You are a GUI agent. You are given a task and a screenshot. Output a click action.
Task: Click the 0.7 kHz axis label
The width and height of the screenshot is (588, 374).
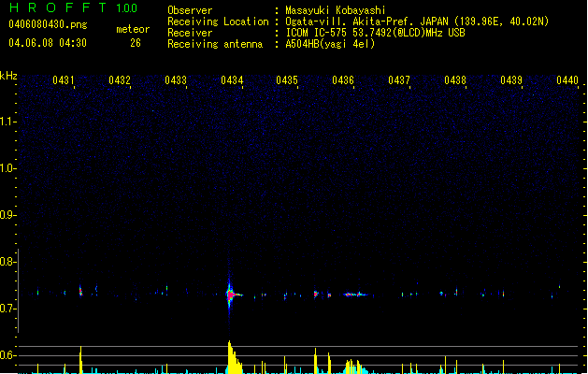click(7, 309)
